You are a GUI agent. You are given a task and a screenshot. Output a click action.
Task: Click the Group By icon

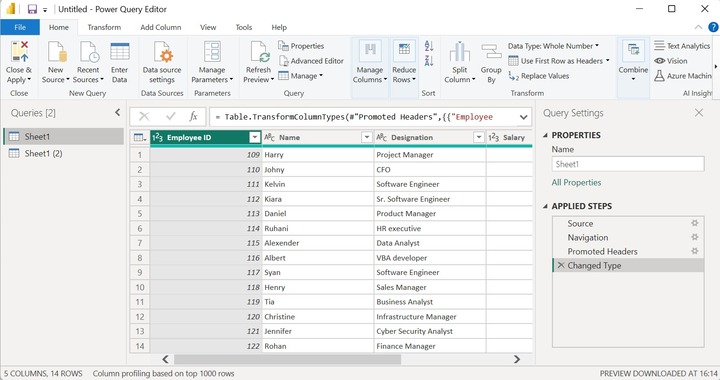point(491,51)
